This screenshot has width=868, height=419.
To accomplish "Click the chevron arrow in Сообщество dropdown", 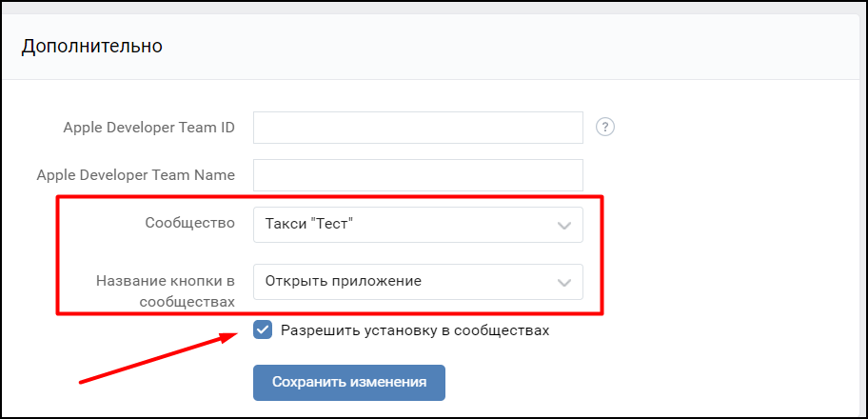I will coord(564,226).
